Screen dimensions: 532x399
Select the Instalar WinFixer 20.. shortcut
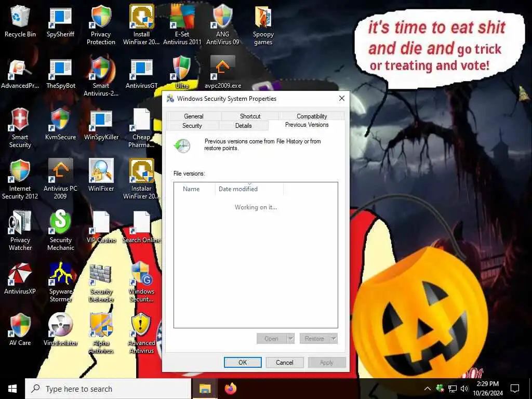[141, 180]
